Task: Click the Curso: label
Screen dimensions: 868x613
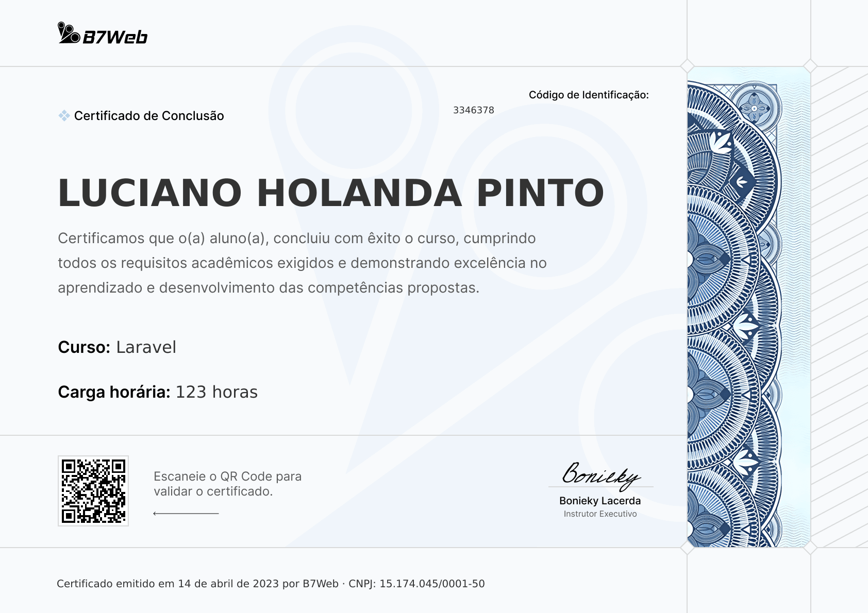Action: 84,347
